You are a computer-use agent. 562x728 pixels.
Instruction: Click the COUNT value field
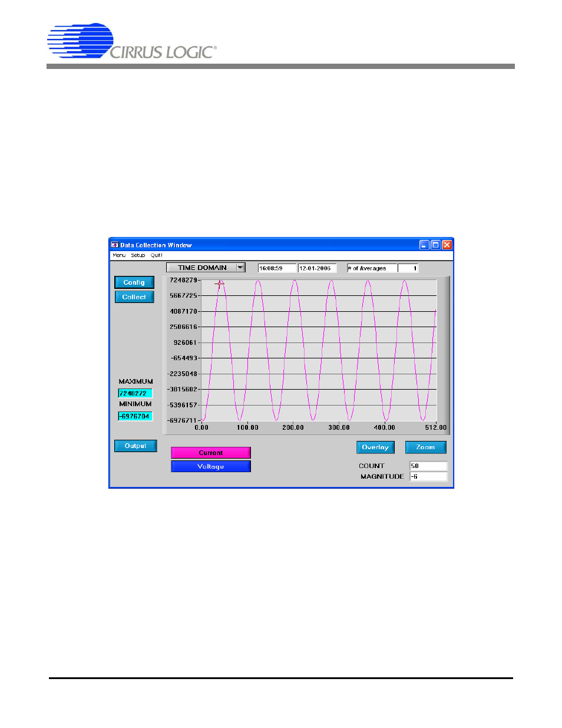[428, 466]
